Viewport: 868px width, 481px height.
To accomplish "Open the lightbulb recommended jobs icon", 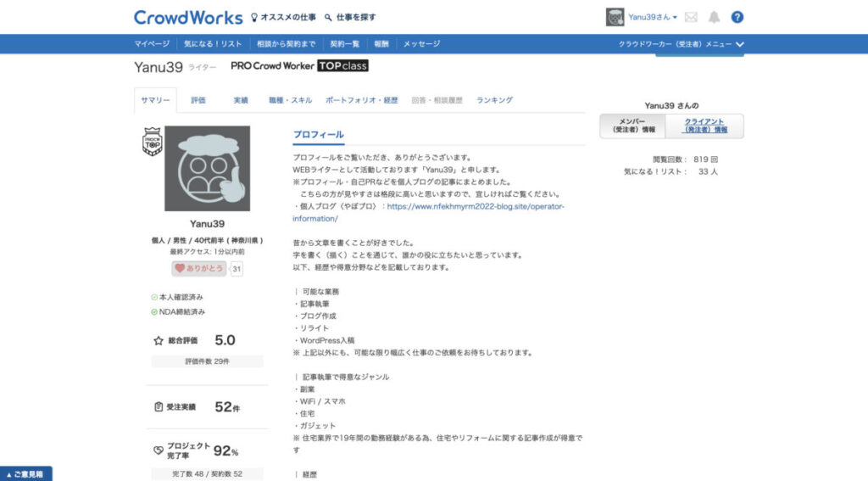I will click(254, 17).
